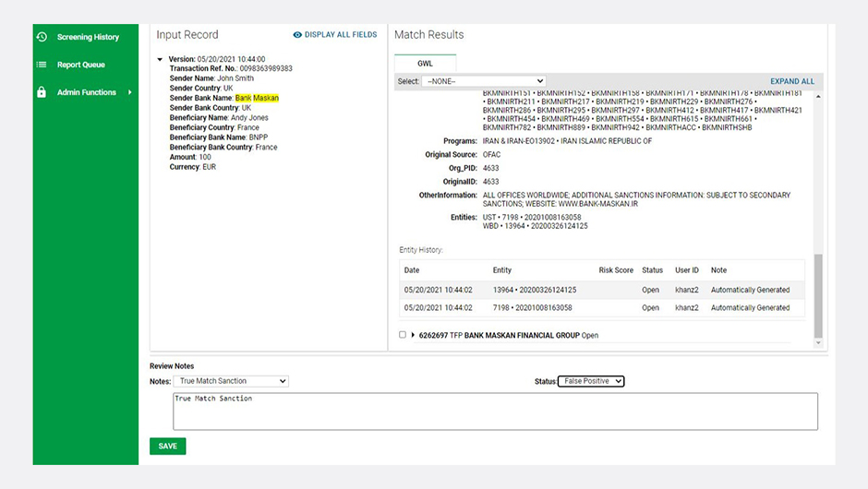This screenshot has height=489, width=868.
Task: Click the UST • 7198 • 20201008163058 entities line
Action: point(532,218)
